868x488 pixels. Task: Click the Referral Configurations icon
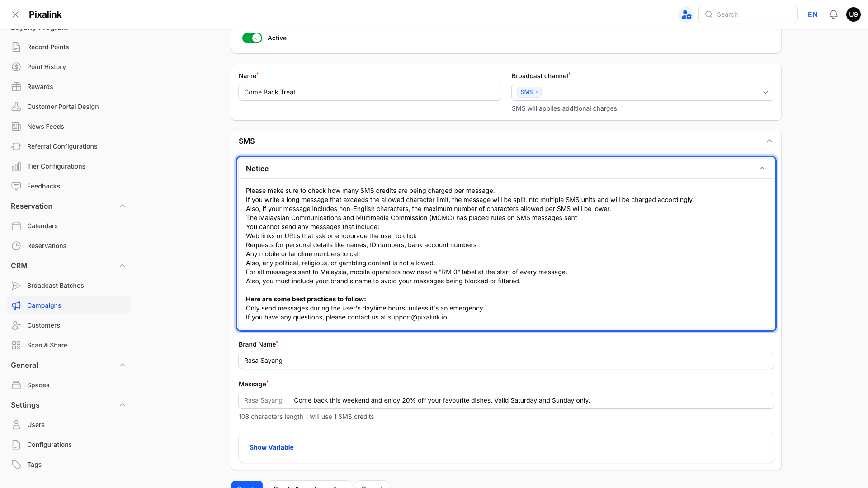pyautogui.click(x=16, y=146)
